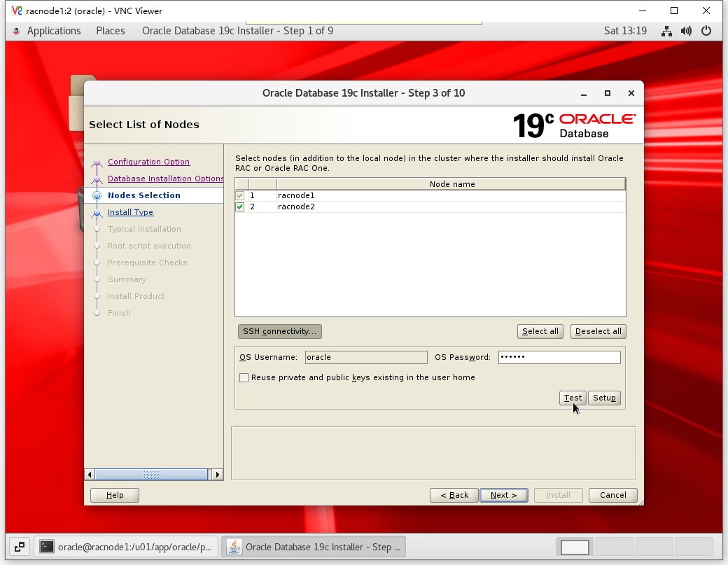The width and height of the screenshot is (728, 565).
Task: Click the power icon in top panel
Action: 706,31
